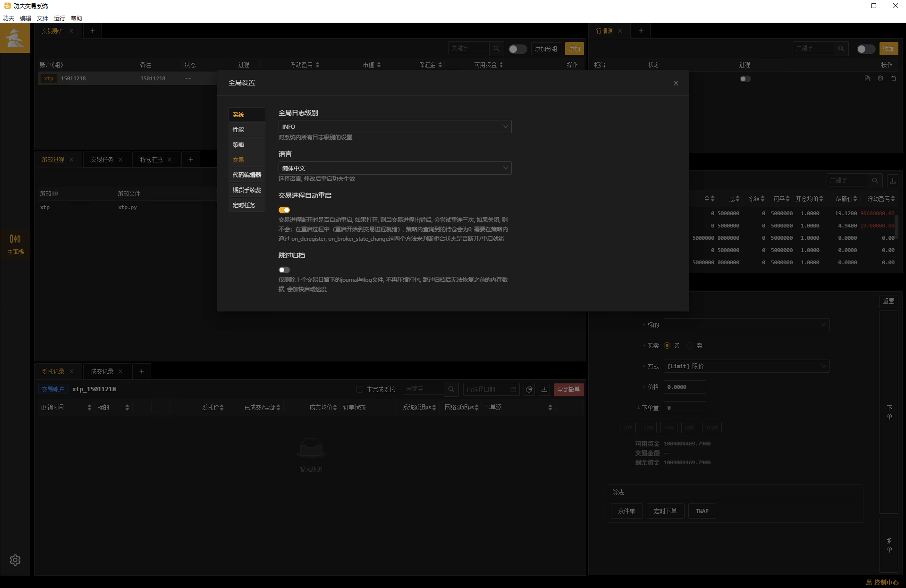Select 代码编辑器 settings category
The image size is (906, 588).
[x=247, y=175]
